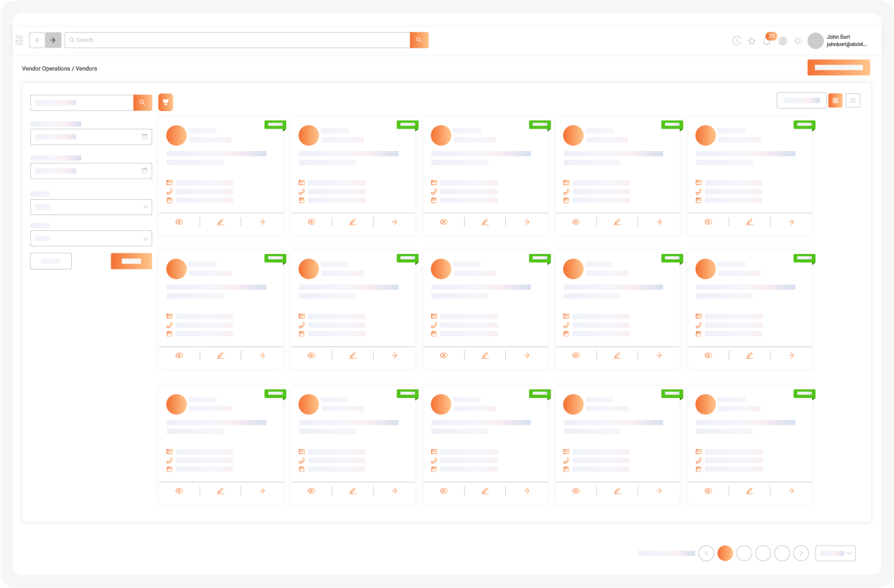Switch to list view layout
Image resolution: width=894 pixels, height=588 pixels.
(853, 100)
